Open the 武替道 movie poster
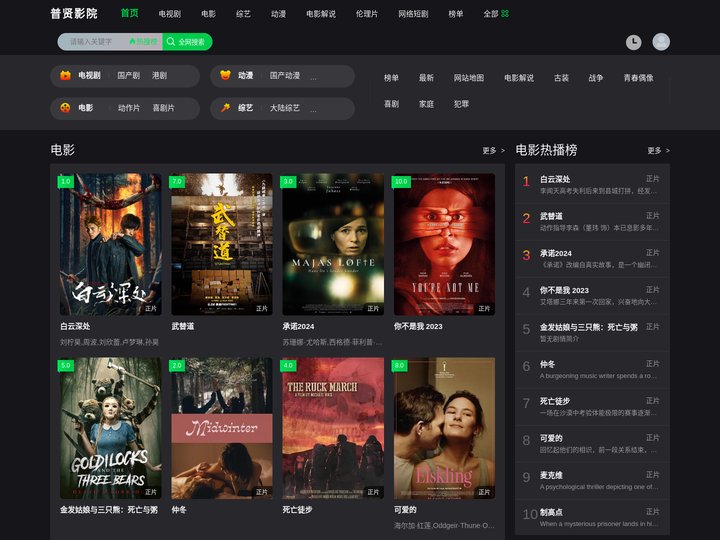Viewport: 720px width, 540px height. tap(222, 244)
